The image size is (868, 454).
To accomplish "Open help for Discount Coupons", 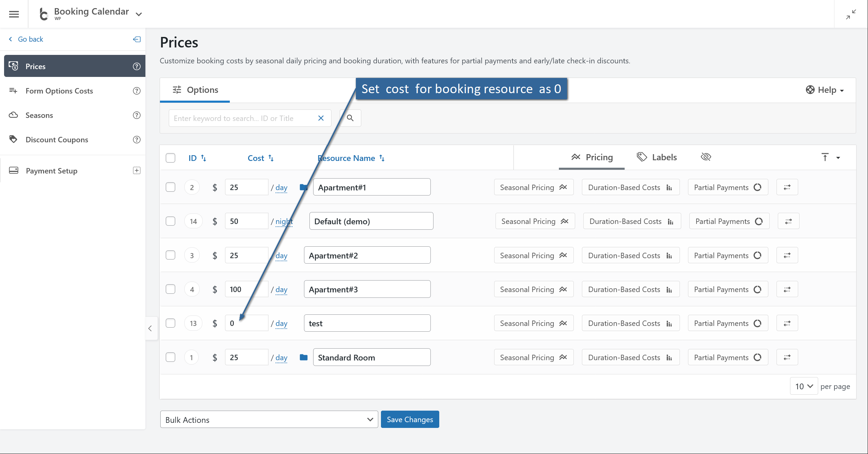I will [x=137, y=140].
